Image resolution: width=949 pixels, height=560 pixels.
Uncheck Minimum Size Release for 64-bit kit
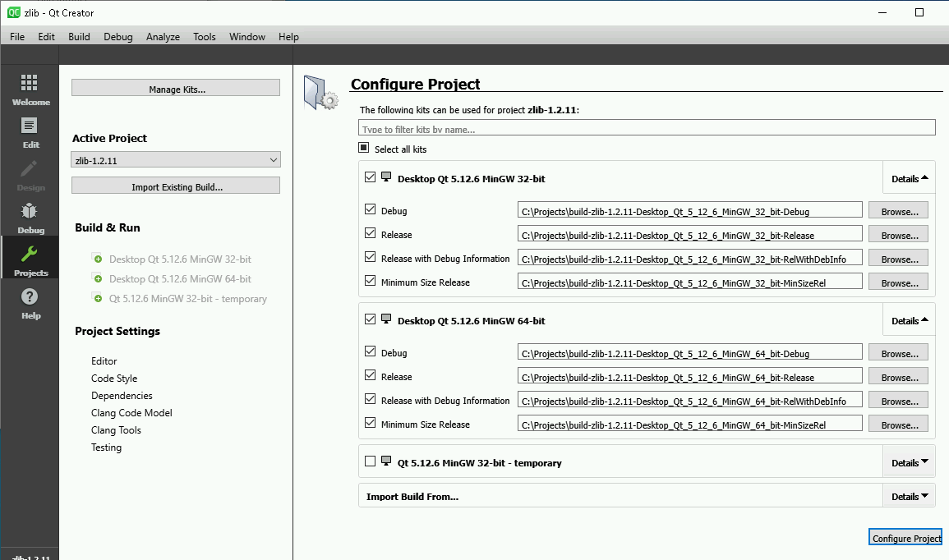pyautogui.click(x=371, y=423)
